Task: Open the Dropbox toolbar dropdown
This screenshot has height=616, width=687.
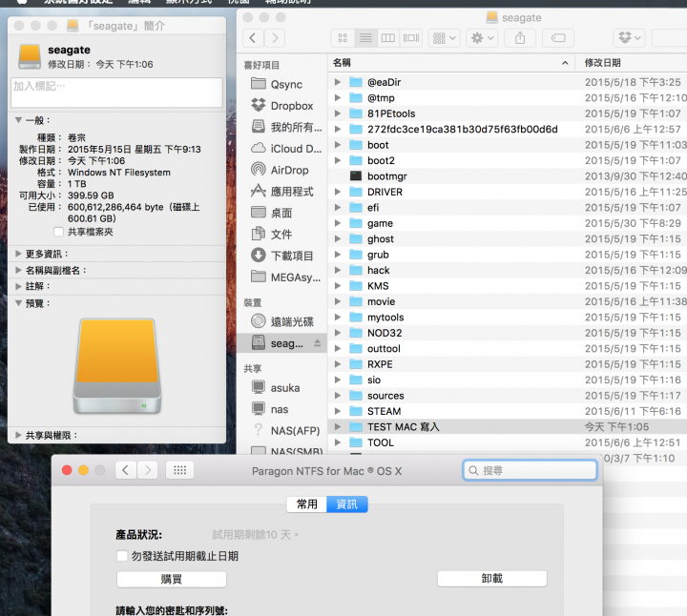Action: 629,38
